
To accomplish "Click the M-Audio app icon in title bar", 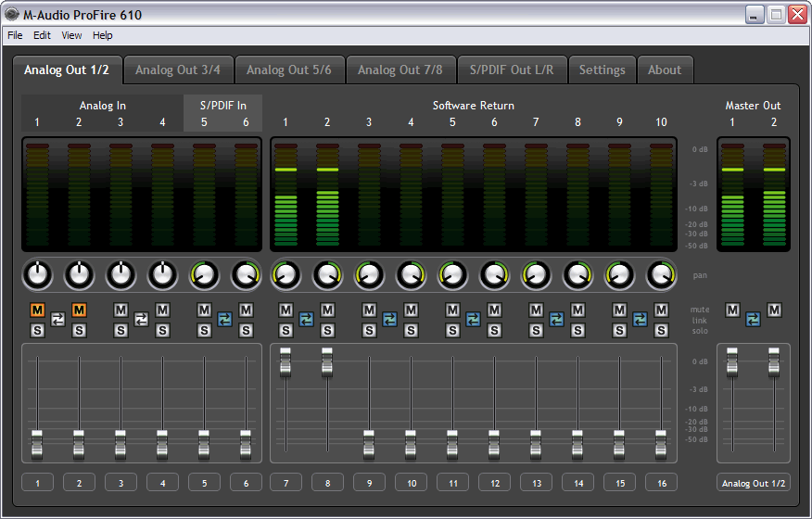I will point(11,15).
